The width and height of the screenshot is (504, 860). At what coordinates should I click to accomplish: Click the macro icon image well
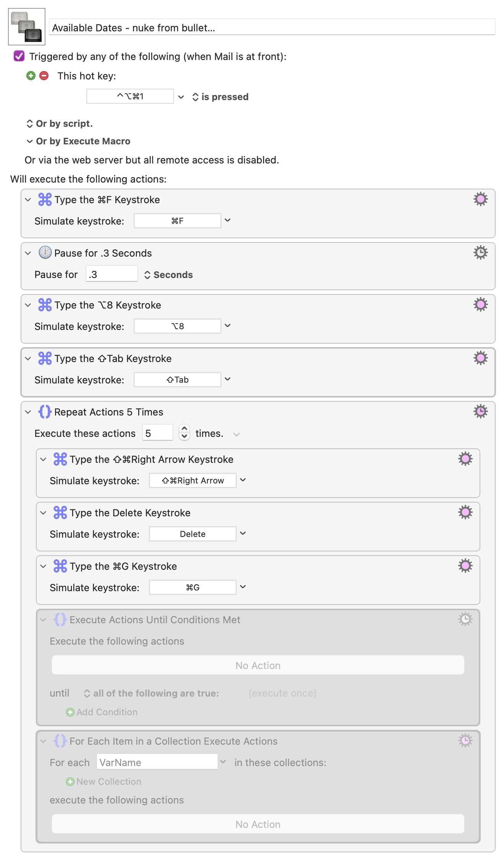pyautogui.click(x=27, y=27)
